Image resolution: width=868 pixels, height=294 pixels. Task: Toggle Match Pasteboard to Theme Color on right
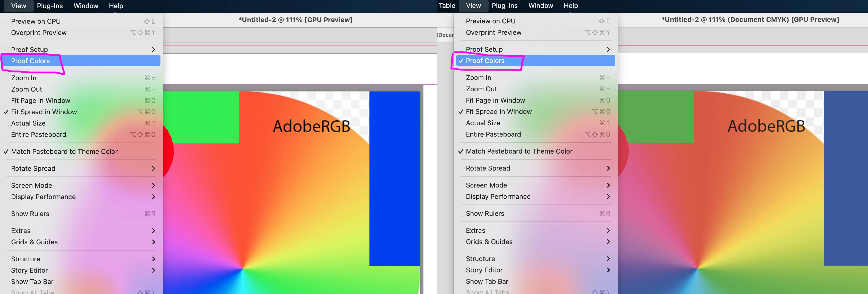pos(519,151)
